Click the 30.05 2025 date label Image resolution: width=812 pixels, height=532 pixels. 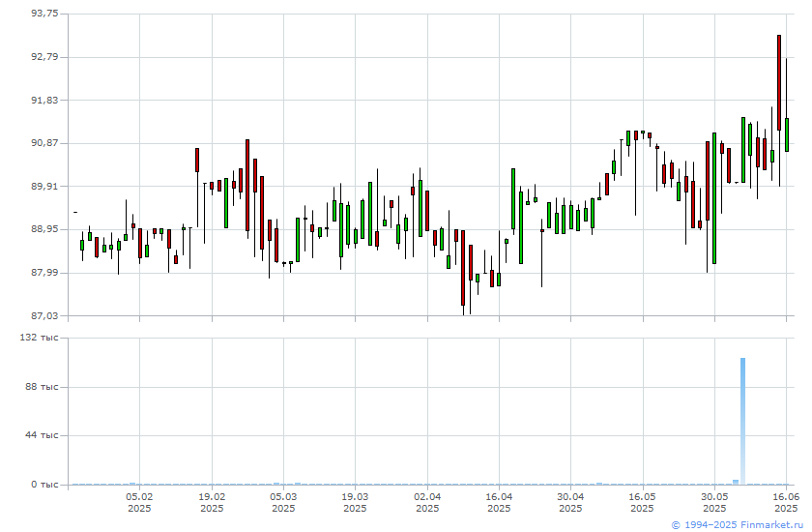pyautogui.click(x=714, y=502)
